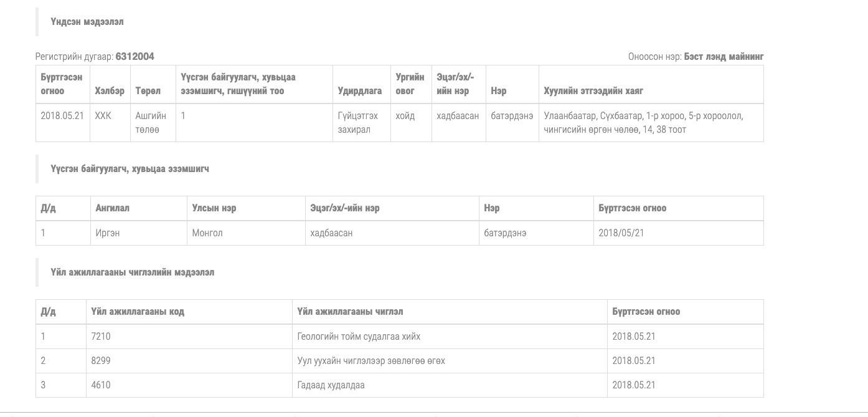Select "Хуулийн этгээдийн хаяг" column header

coord(593,91)
